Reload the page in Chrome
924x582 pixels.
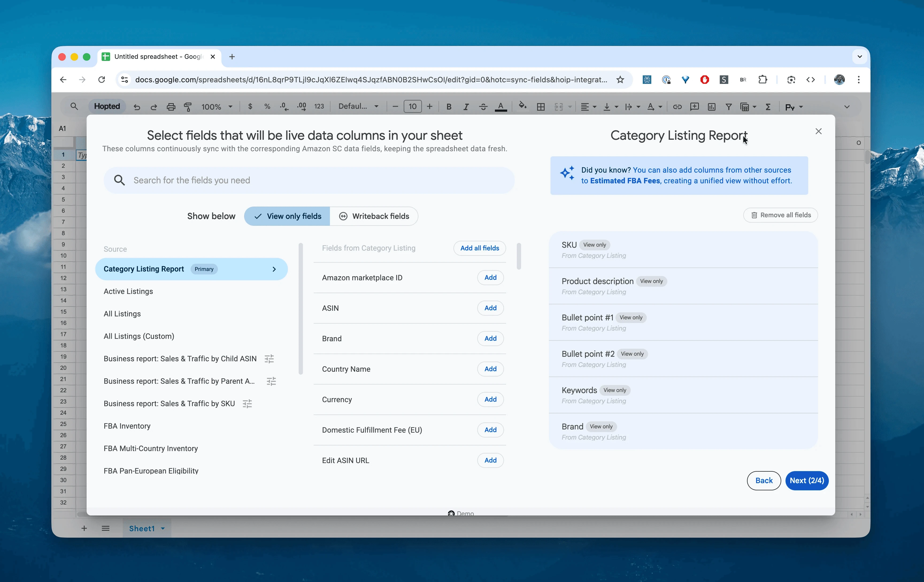[x=102, y=80]
